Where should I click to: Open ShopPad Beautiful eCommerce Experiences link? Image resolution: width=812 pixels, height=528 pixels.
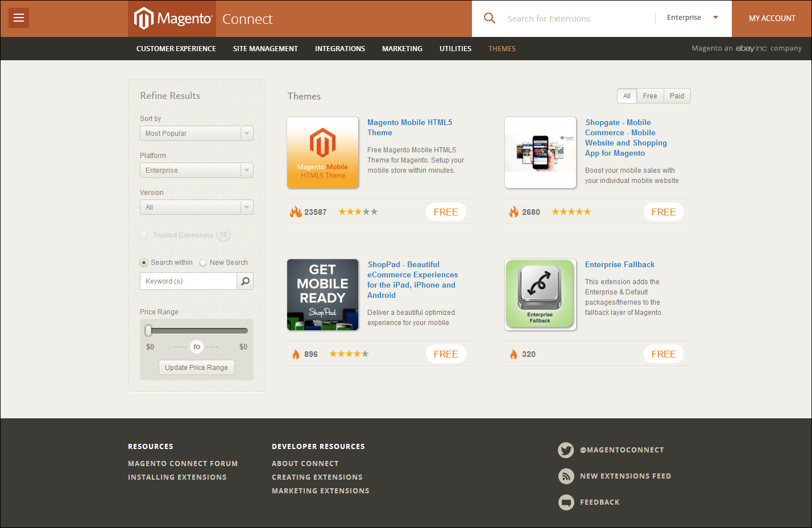tap(412, 280)
